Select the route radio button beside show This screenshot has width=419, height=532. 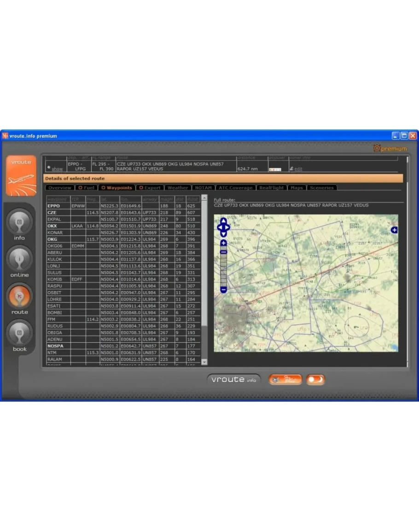49,168
